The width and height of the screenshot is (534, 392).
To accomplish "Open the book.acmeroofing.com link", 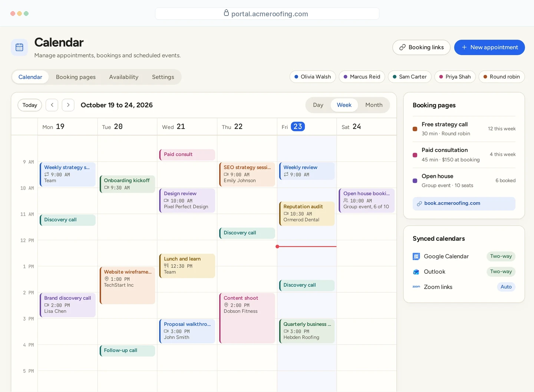I will pyautogui.click(x=464, y=203).
